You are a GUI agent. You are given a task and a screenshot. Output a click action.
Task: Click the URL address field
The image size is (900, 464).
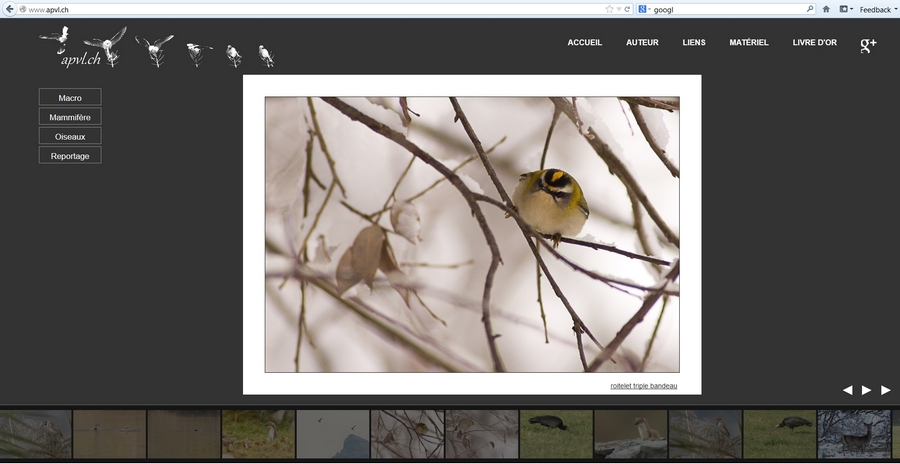point(300,9)
